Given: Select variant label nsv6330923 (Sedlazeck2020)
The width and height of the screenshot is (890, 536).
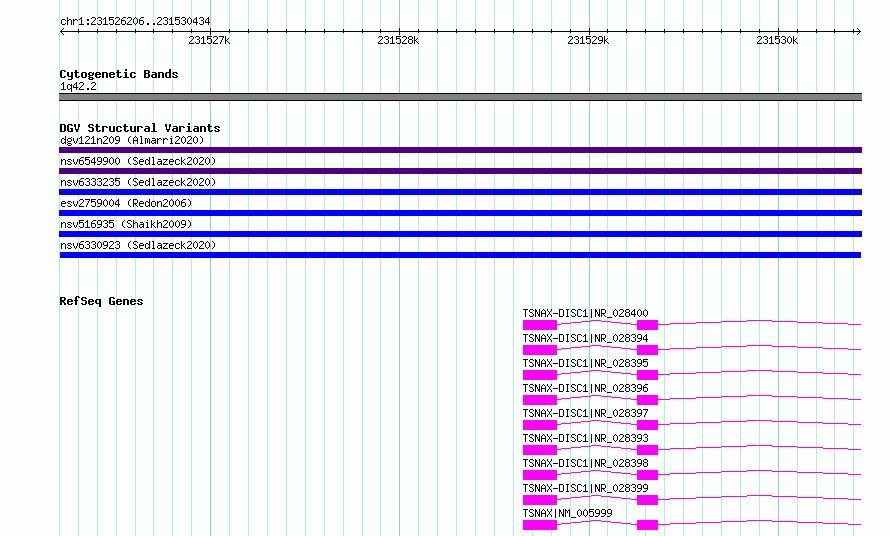Looking at the screenshot, I should [138, 245].
